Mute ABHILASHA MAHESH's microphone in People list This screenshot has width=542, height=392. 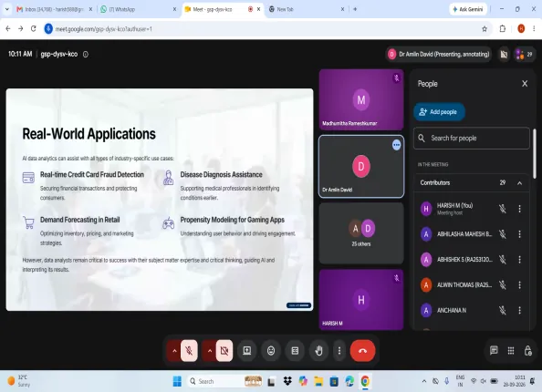(x=503, y=234)
